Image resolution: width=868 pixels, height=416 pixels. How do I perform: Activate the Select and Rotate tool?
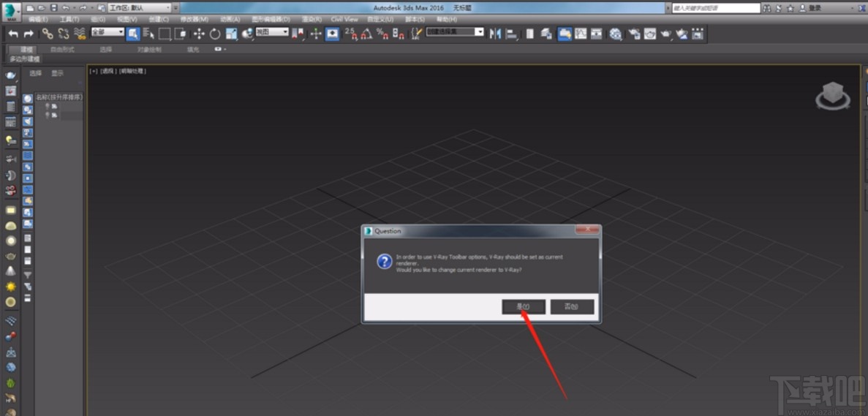coord(215,34)
